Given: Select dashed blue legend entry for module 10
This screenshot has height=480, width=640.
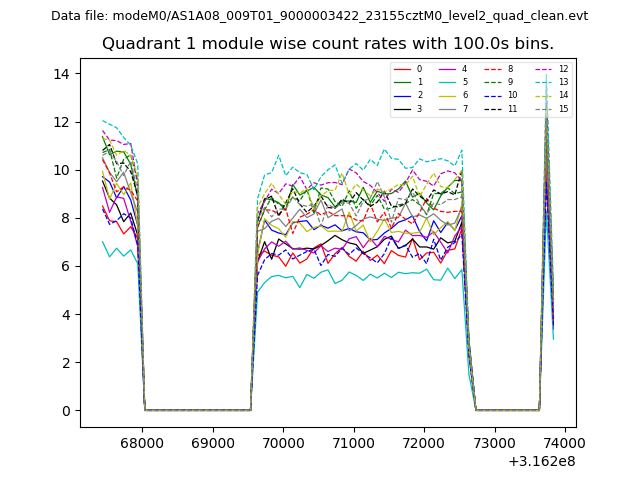Looking at the screenshot, I should tap(492, 95).
